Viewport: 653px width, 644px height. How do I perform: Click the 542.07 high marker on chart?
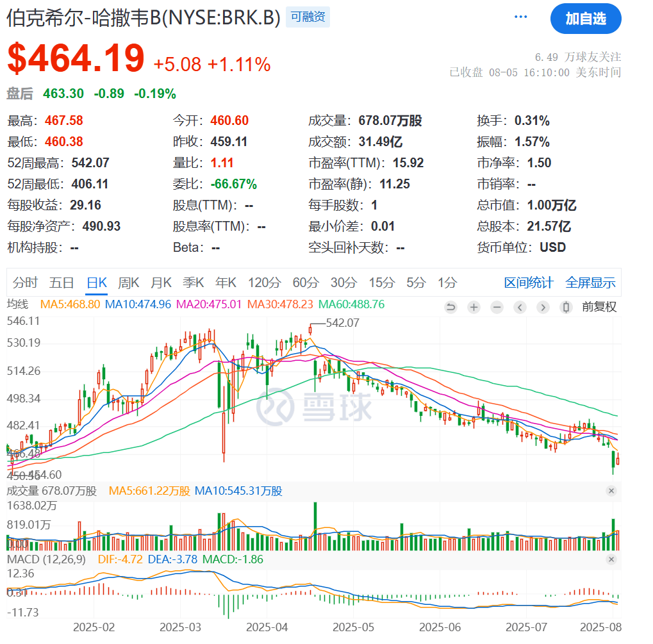tap(342, 323)
